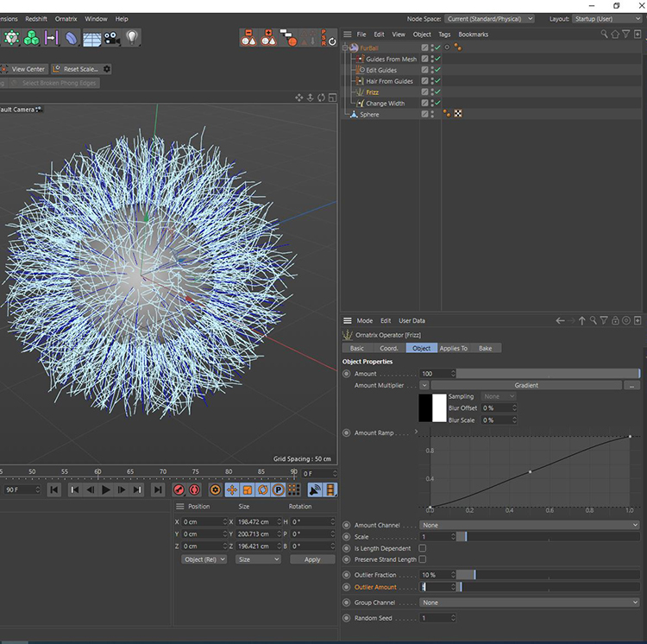Viewport: 647px width, 644px height.
Task: Click the record active objects button
Action: coord(179,489)
